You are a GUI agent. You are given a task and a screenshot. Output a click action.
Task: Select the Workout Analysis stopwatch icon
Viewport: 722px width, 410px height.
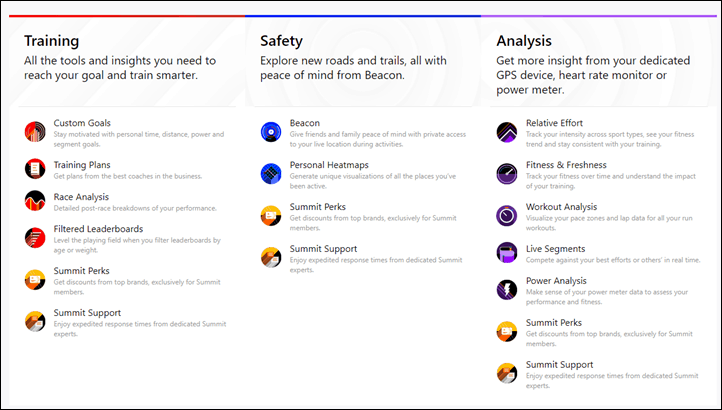tap(507, 216)
